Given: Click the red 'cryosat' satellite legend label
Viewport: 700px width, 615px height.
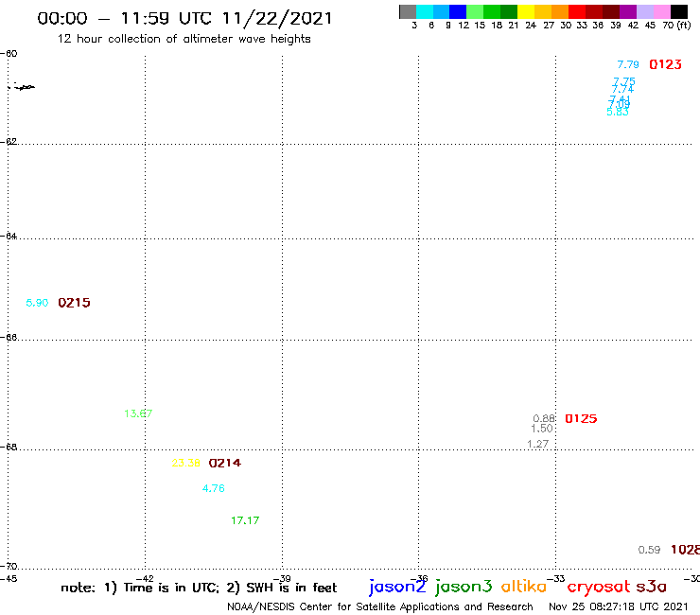Looking at the screenshot, I should 599,587.
